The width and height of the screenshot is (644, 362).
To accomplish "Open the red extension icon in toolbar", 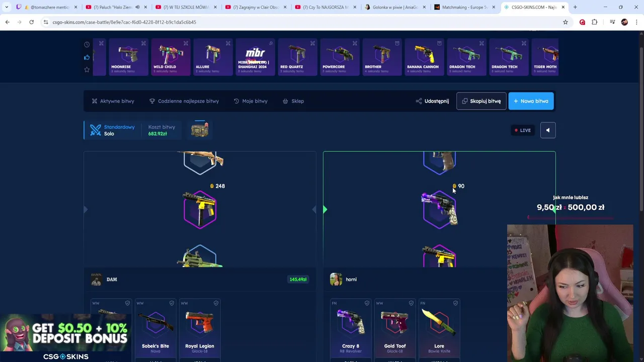I will pos(582,22).
